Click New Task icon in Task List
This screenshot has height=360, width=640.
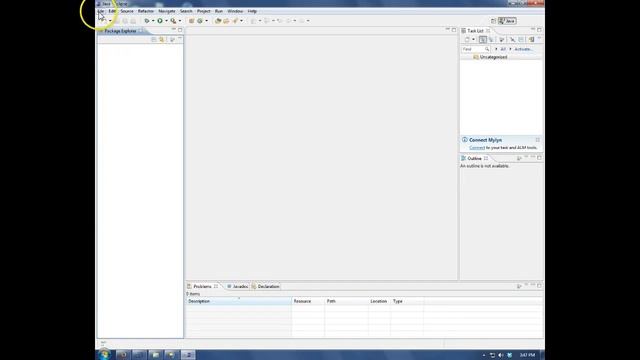pos(467,40)
